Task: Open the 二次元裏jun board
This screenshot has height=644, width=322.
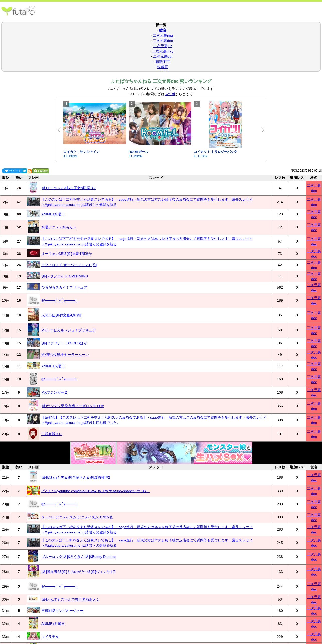Action: (163, 46)
